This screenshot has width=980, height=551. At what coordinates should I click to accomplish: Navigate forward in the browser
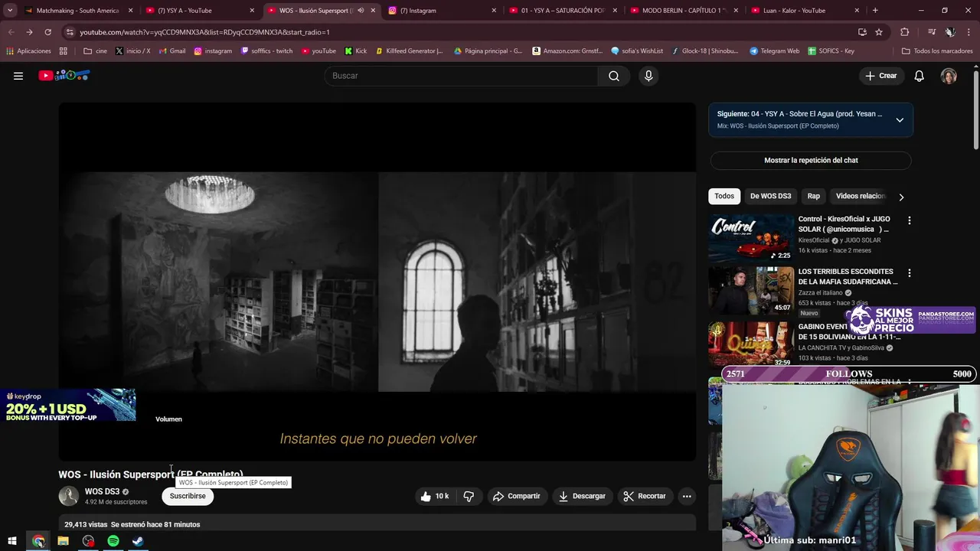(x=29, y=32)
